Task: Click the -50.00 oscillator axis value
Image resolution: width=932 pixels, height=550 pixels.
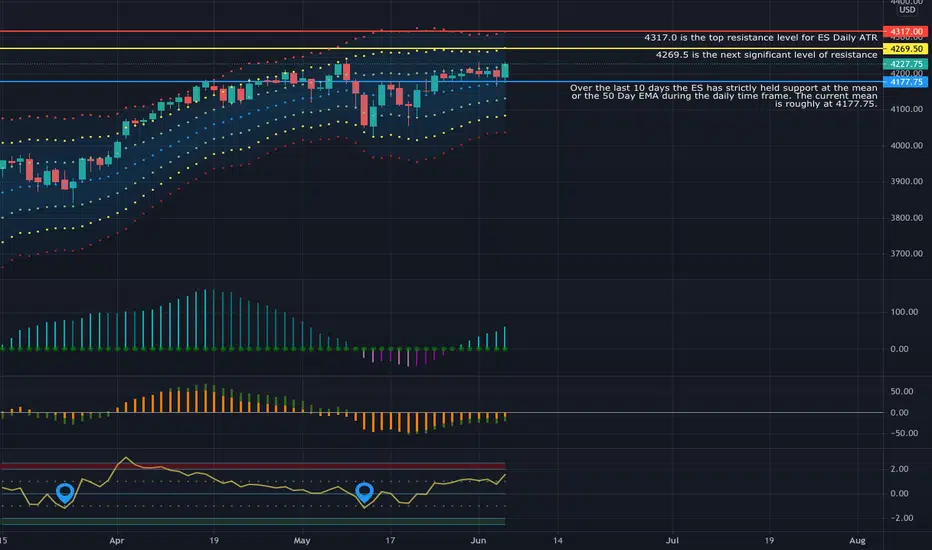Action: [x=902, y=433]
